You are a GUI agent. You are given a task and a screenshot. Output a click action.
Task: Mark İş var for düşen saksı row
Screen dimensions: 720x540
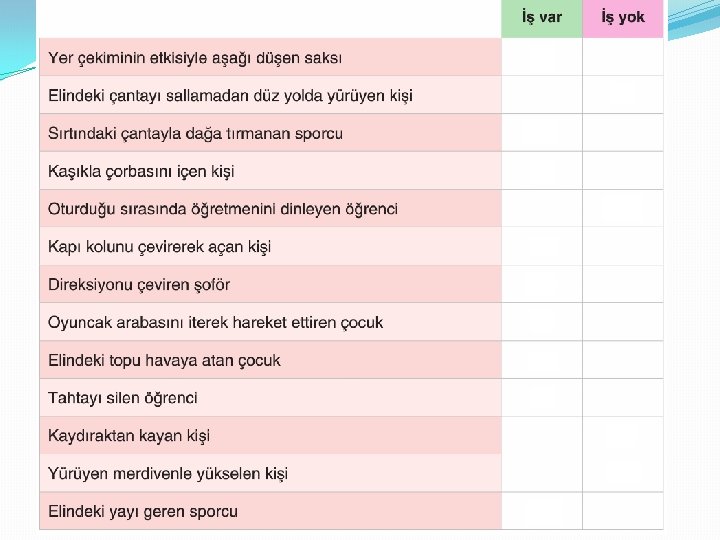pyautogui.click(x=541, y=58)
